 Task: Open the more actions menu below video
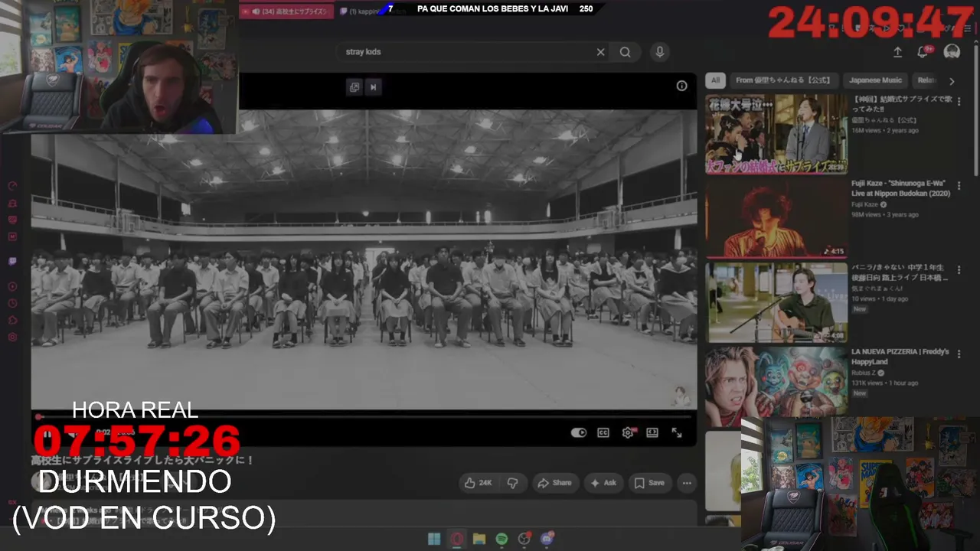point(687,483)
